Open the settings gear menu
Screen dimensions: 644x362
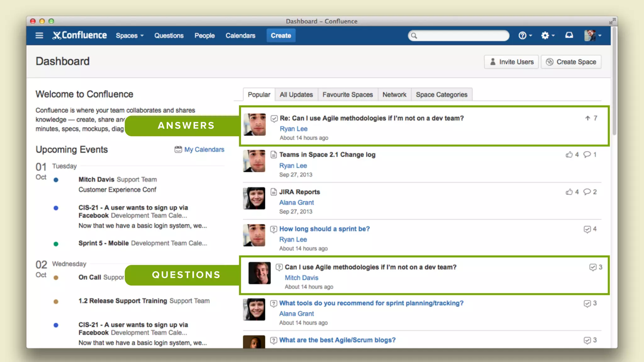click(x=547, y=36)
